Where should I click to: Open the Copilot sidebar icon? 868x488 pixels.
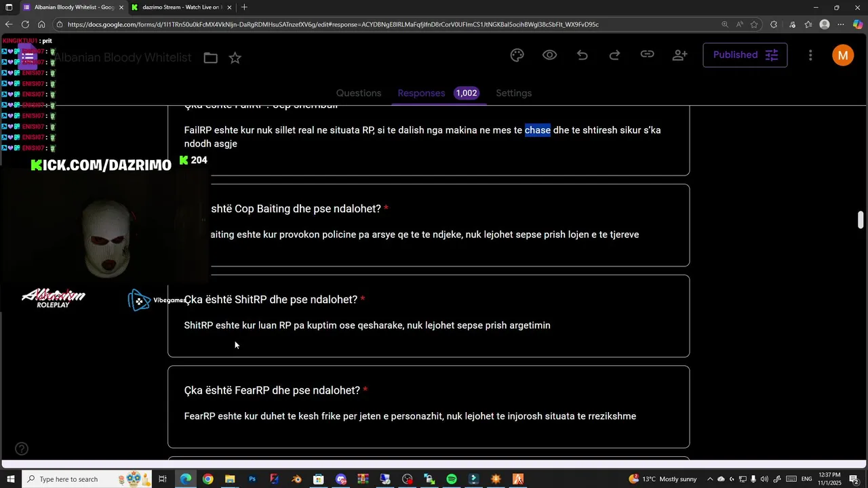coord(858,24)
